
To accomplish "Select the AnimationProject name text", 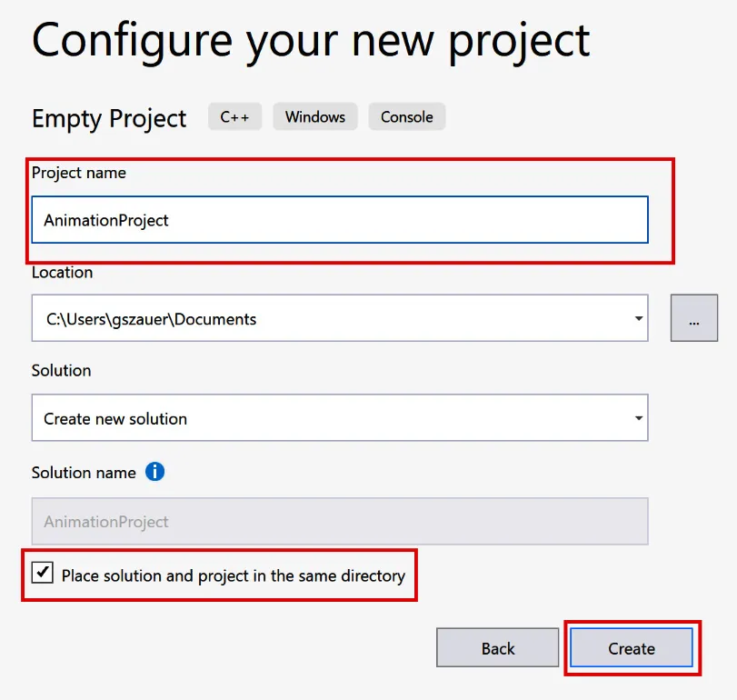I will coord(107,219).
